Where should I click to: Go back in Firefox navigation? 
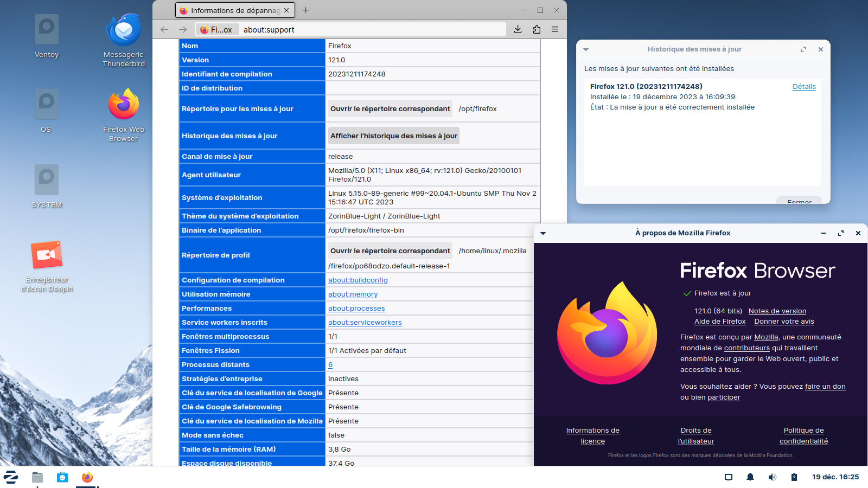(x=164, y=30)
